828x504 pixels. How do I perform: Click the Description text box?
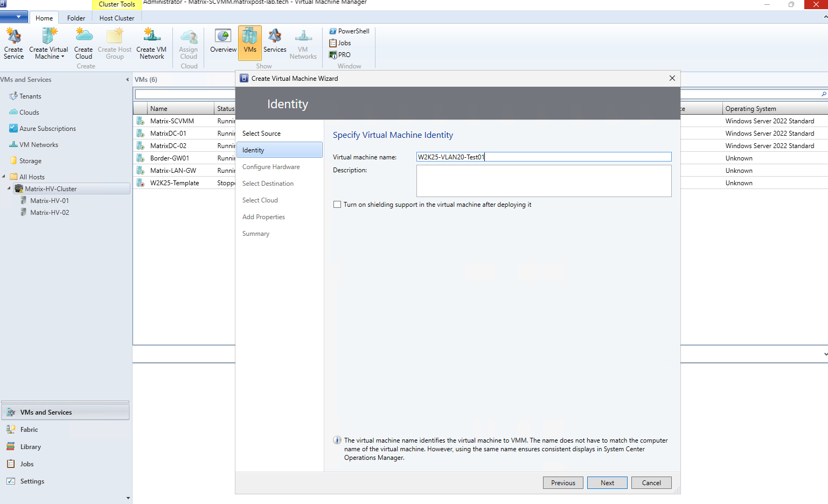(544, 181)
